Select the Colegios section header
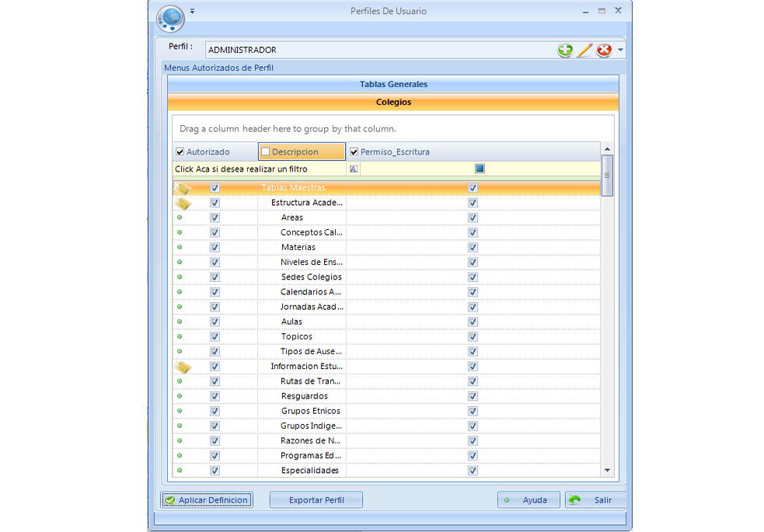The image size is (764, 532). point(393,102)
